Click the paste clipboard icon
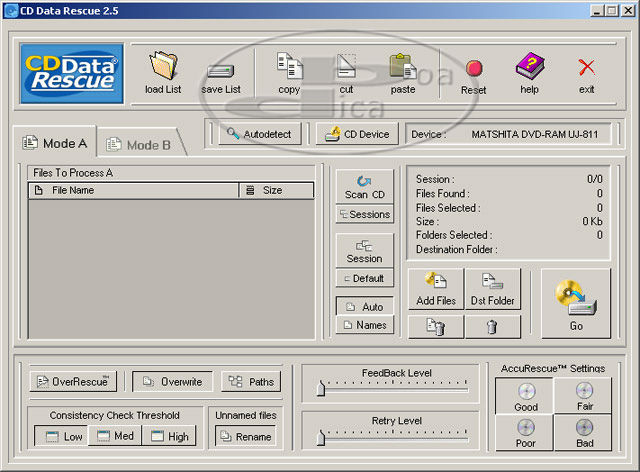This screenshot has height=472, width=640. (403, 68)
